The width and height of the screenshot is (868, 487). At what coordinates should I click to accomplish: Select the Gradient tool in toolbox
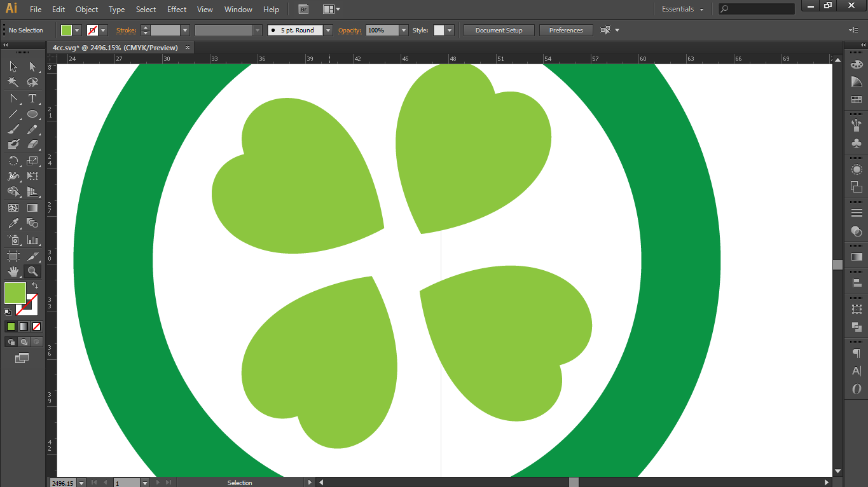[32, 208]
